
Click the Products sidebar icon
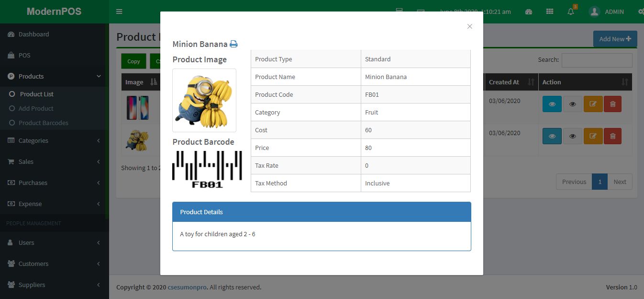click(11, 77)
